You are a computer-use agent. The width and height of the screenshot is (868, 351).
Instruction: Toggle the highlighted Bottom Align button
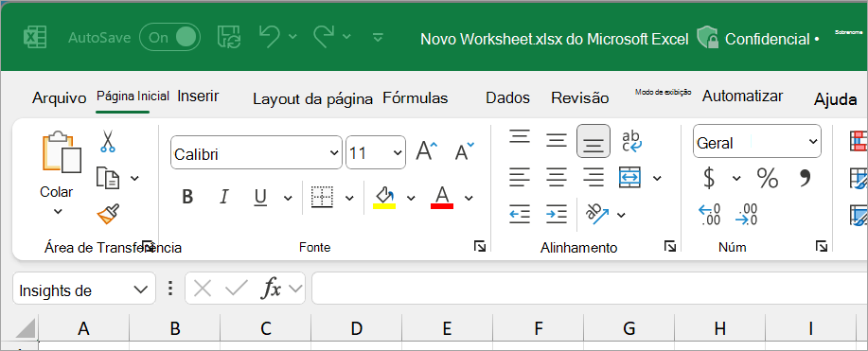[x=593, y=141]
